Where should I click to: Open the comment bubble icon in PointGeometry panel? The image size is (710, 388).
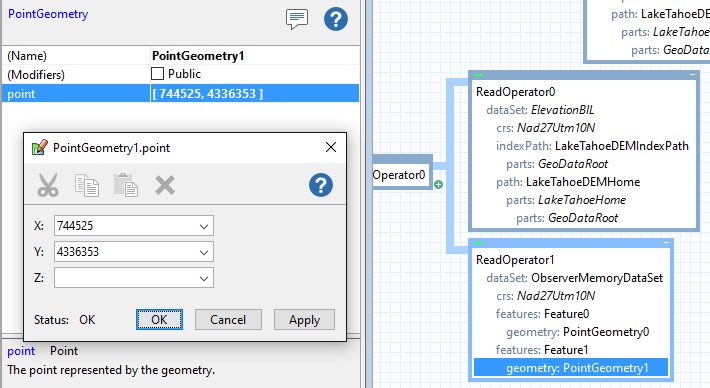tap(297, 19)
